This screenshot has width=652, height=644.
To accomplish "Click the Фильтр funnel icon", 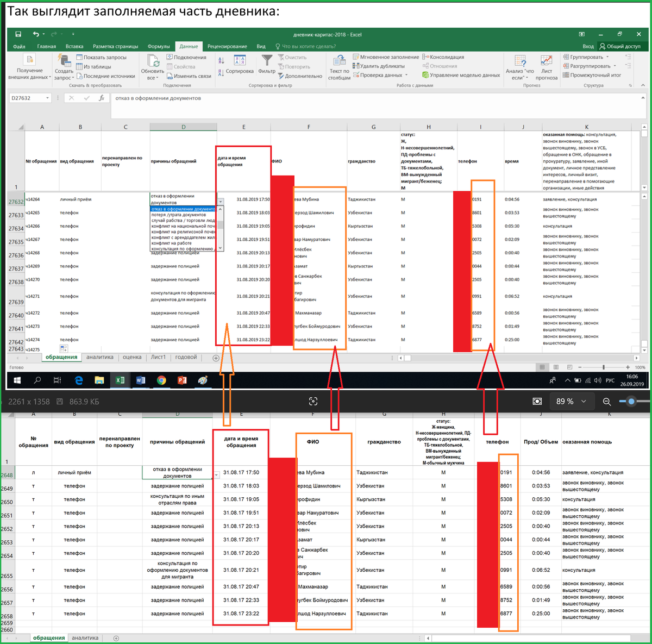I will (x=267, y=60).
